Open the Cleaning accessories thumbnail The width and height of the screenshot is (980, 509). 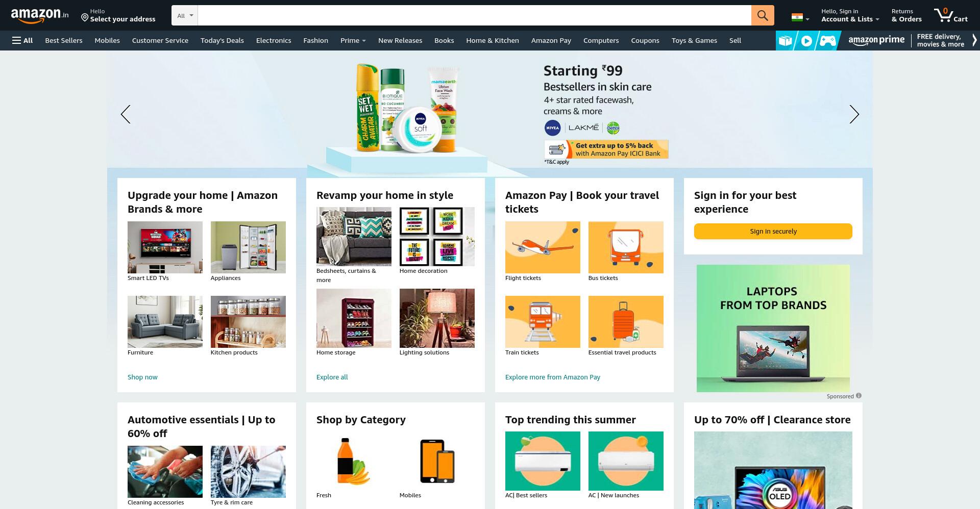click(165, 472)
